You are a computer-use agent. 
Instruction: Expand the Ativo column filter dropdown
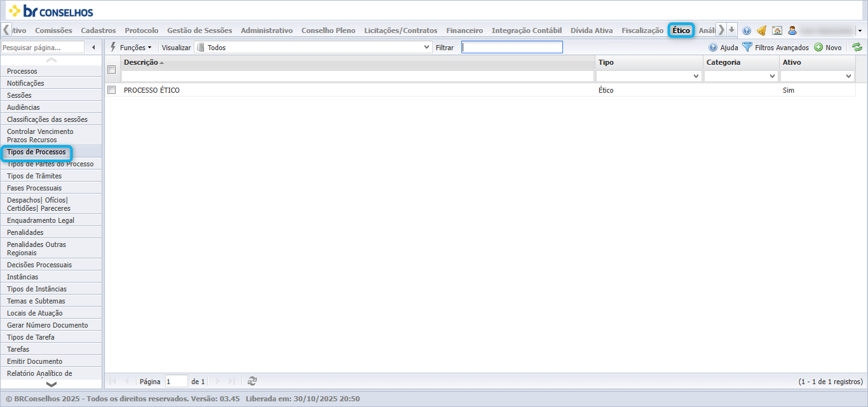click(x=849, y=76)
